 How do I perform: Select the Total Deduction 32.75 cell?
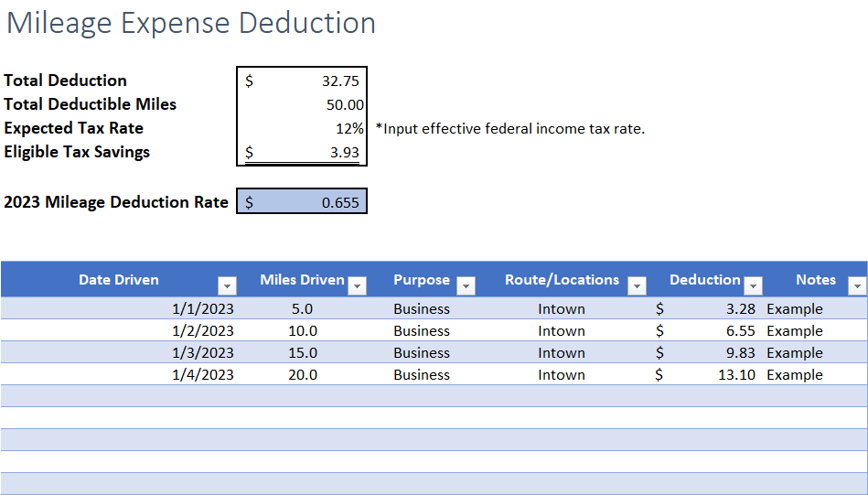(302, 81)
